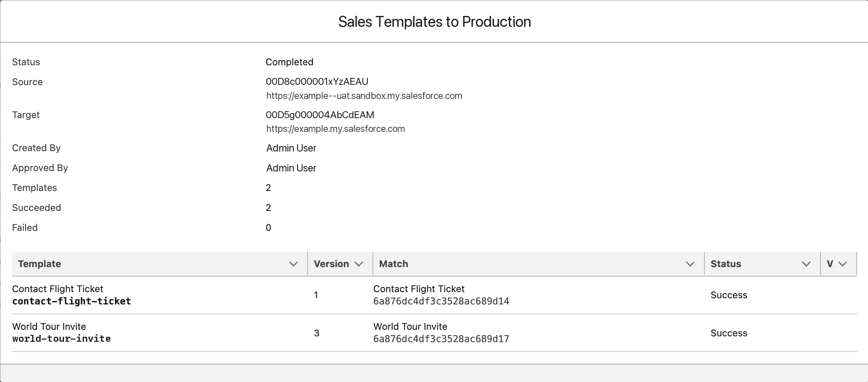Open the source sandbox URL link
This screenshot has width=868, height=382.
click(x=364, y=96)
